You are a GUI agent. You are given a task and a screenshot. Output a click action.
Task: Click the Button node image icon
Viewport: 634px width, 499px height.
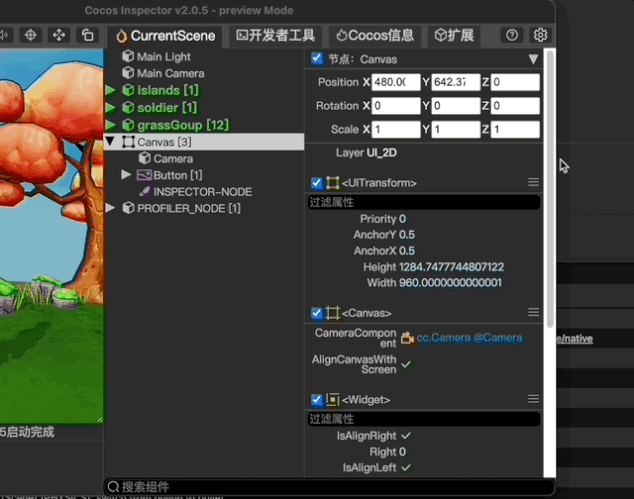coord(144,175)
